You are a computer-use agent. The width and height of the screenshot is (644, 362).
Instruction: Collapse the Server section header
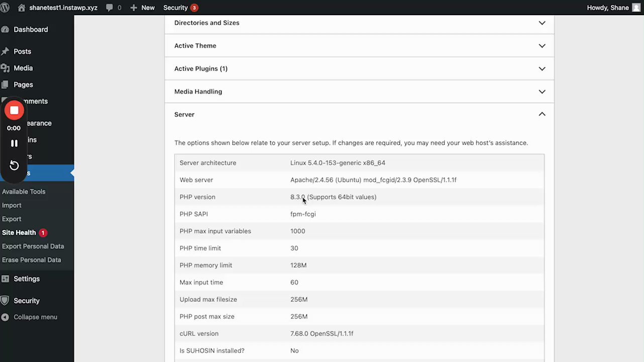[359, 115]
